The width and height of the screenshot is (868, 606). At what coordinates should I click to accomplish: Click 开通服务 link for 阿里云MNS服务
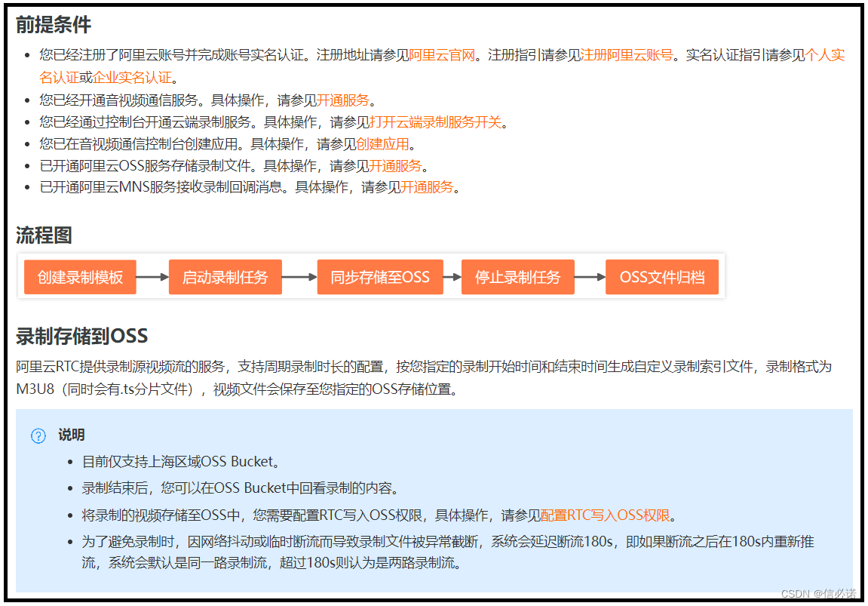(x=426, y=186)
